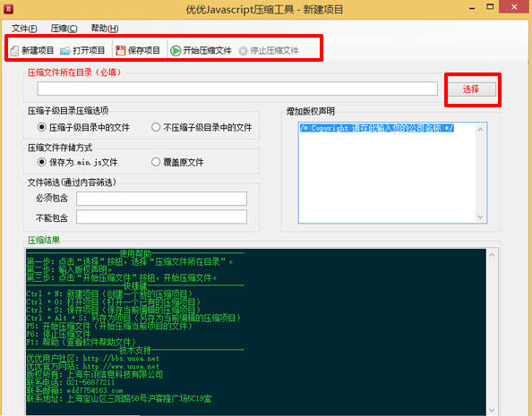This screenshot has width=532, height=416.
Task: Click the selected /* Copyright 请在此输入您的公司名称 */ line
Action: point(376,128)
